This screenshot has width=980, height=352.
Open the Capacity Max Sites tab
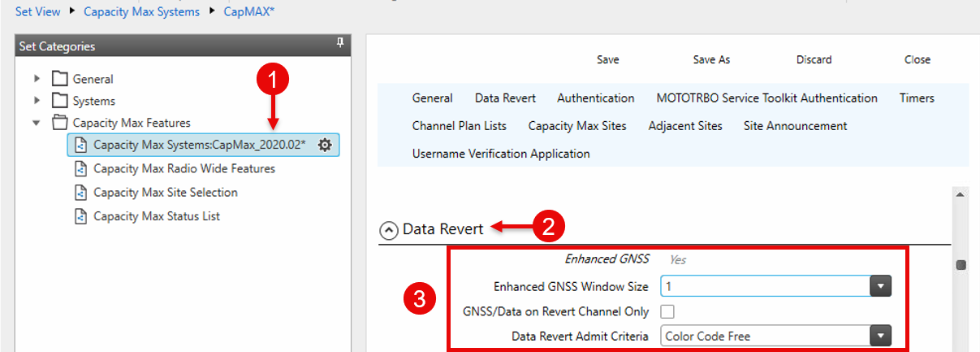(x=577, y=125)
